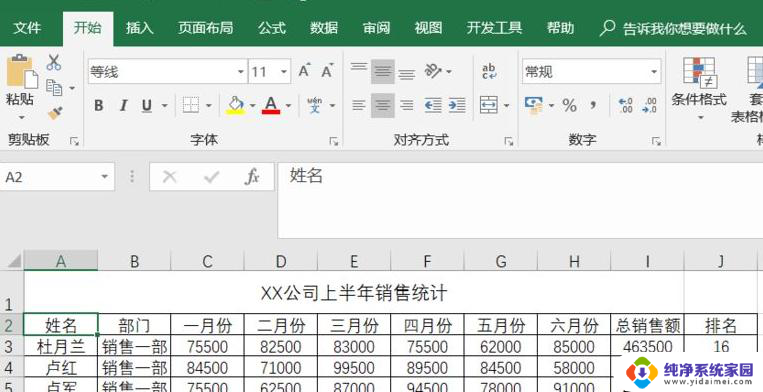763x392 pixels.
Task: Click the accounting number format icon
Action: (534, 105)
